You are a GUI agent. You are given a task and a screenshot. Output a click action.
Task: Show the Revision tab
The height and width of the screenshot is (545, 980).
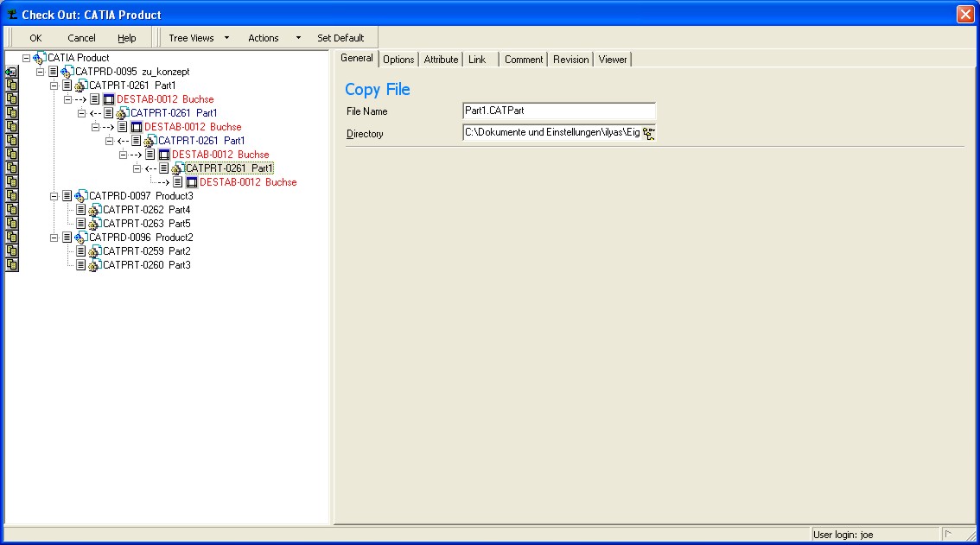570,60
